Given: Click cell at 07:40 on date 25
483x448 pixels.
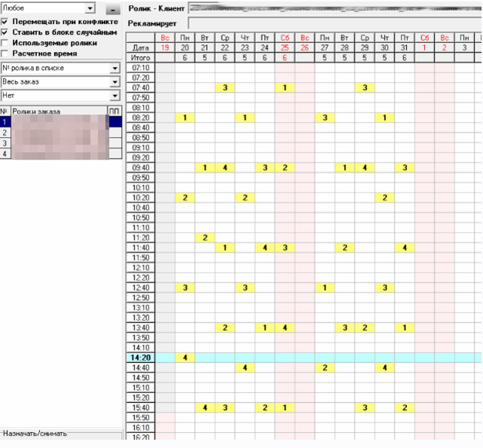Looking at the screenshot, I should pos(284,87).
